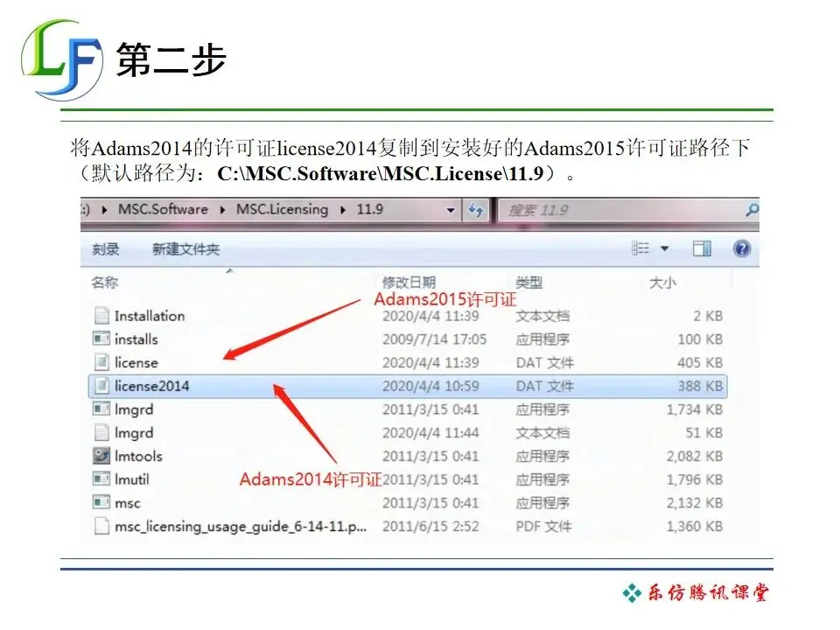Open the address bar history dropdown
Screen dimensions: 840x630
click(x=451, y=211)
